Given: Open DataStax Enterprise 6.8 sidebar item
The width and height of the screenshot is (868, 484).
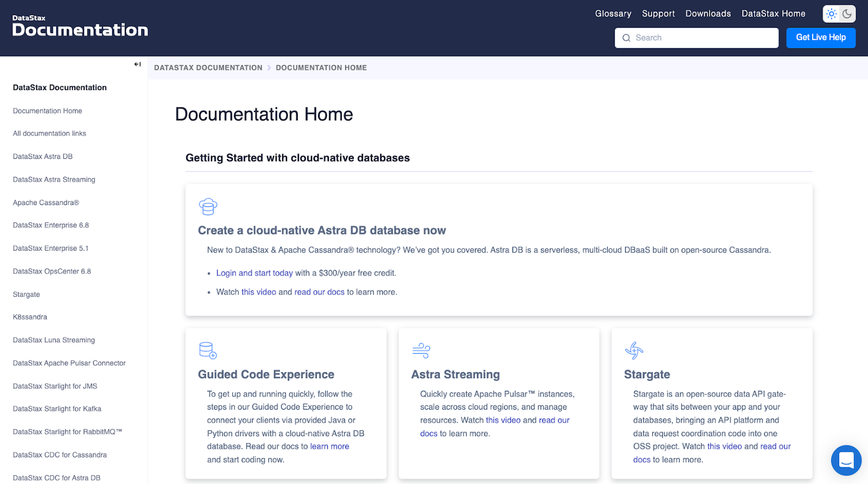Looking at the screenshot, I should [51, 225].
